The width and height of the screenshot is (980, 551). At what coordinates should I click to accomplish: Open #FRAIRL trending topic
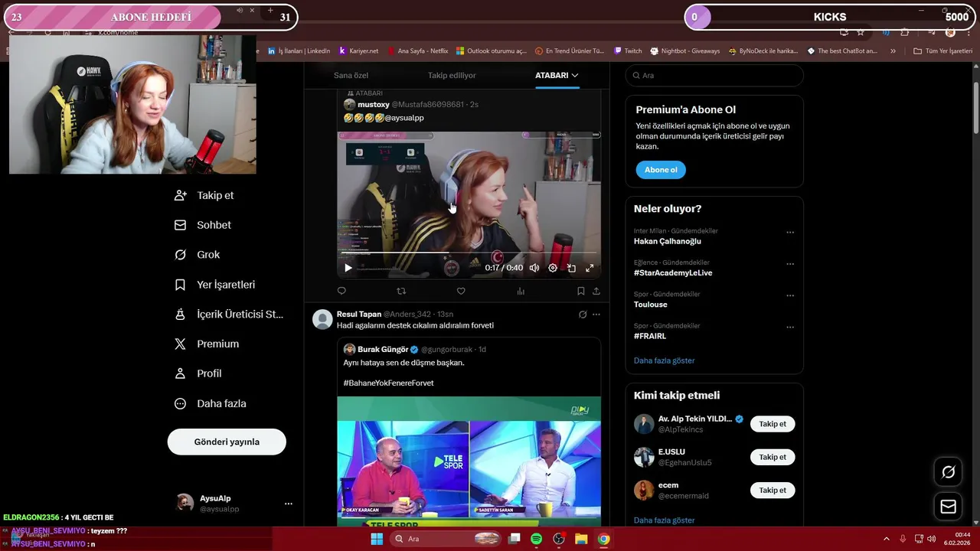650,335
